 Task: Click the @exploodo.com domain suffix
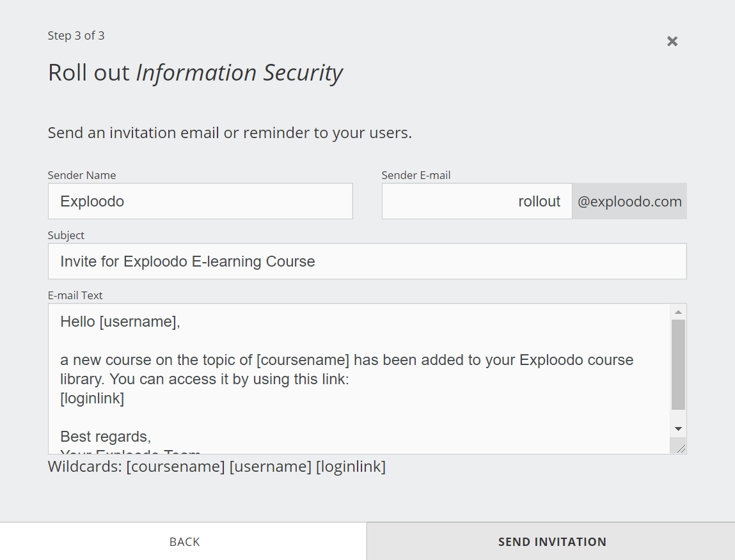click(x=629, y=201)
